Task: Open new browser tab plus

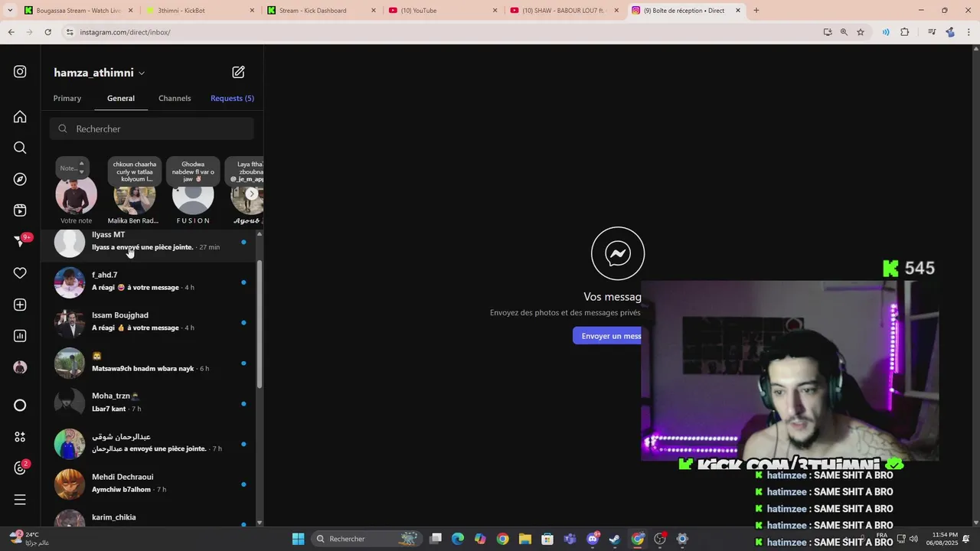Action: [756, 11]
